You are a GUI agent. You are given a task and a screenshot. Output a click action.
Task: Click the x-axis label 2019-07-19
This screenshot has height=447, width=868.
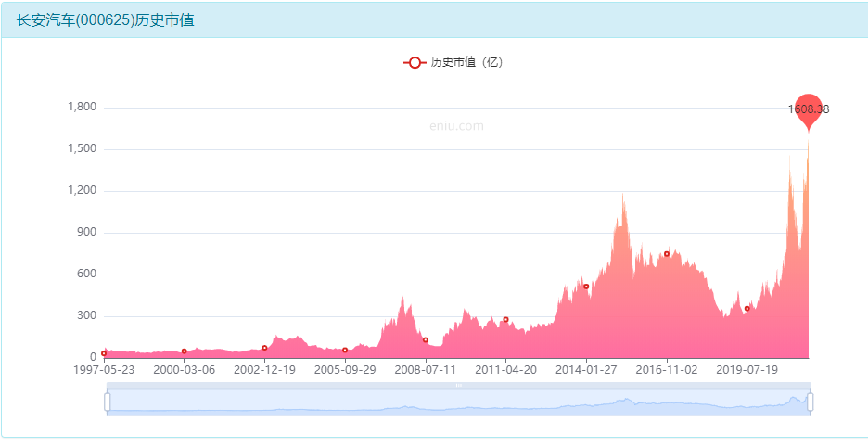tap(747, 370)
